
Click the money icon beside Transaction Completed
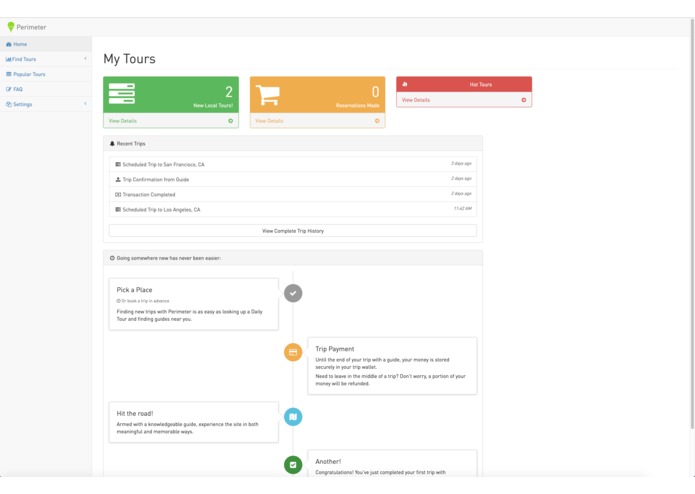(x=118, y=194)
